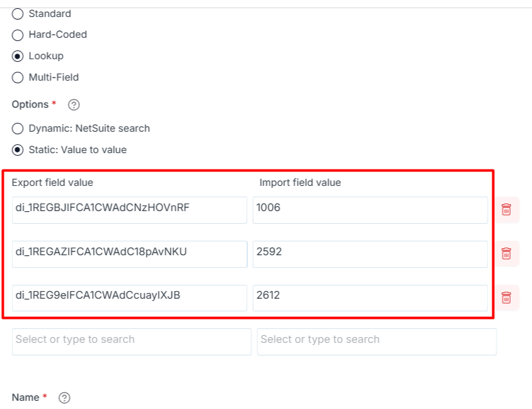
Task: Choose Dynamic: NetSuite search option
Action: click(x=18, y=129)
